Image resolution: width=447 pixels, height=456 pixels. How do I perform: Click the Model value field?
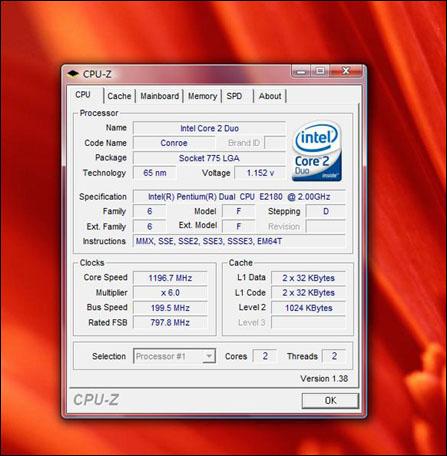(x=238, y=211)
